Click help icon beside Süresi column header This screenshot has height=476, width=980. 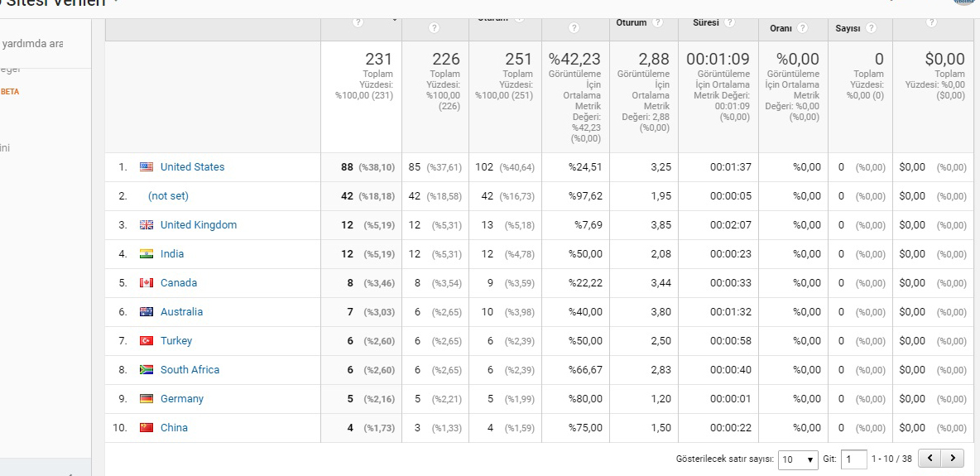click(729, 22)
